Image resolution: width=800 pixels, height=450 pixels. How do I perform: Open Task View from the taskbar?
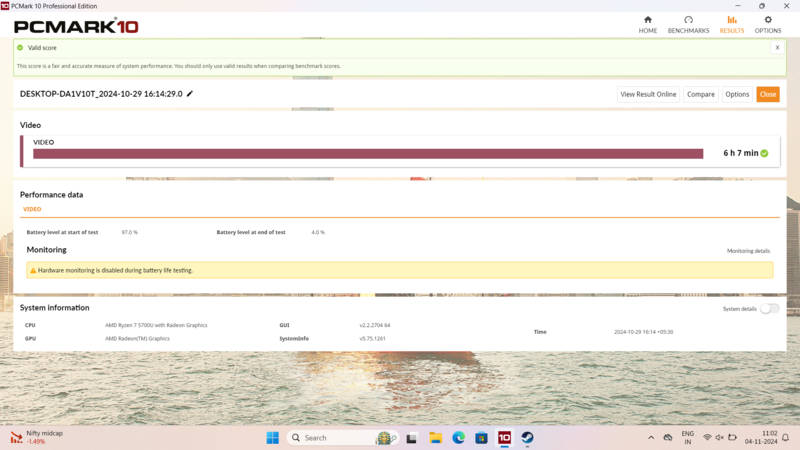pyautogui.click(x=411, y=438)
